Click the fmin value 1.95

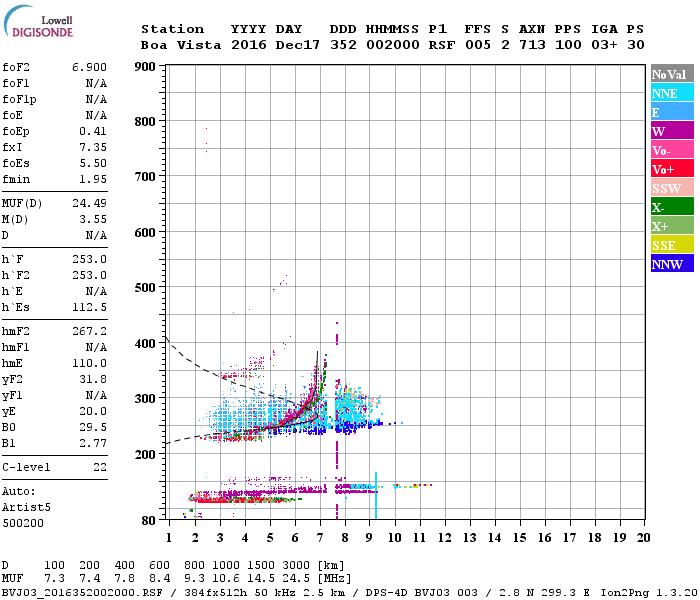pos(93,179)
